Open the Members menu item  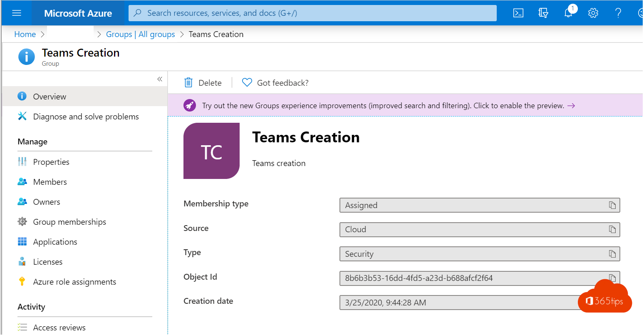(x=50, y=182)
